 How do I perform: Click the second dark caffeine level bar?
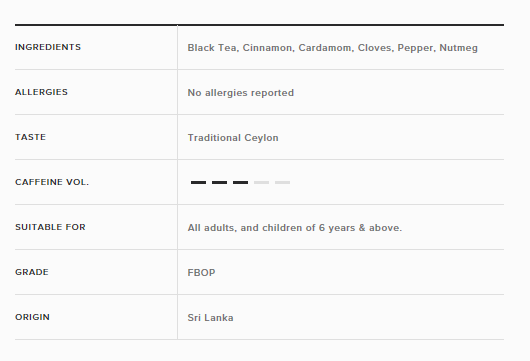click(x=219, y=183)
